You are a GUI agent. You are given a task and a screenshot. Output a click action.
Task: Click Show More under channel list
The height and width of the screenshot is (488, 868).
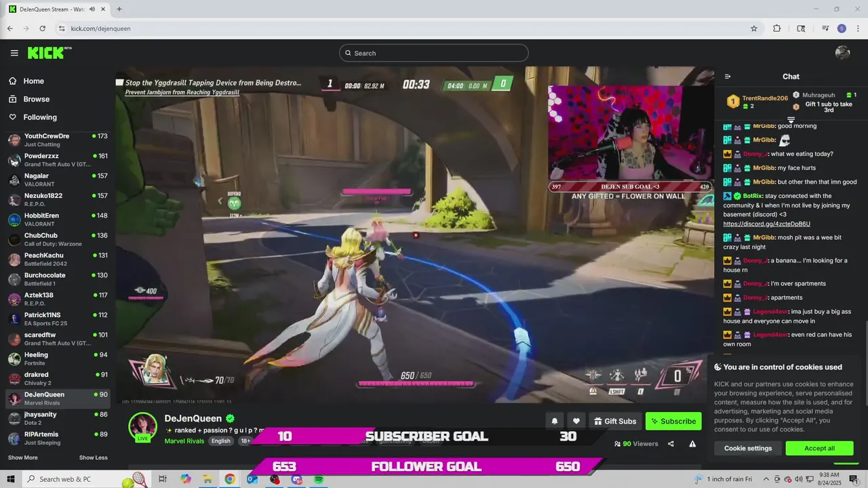click(x=22, y=457)
